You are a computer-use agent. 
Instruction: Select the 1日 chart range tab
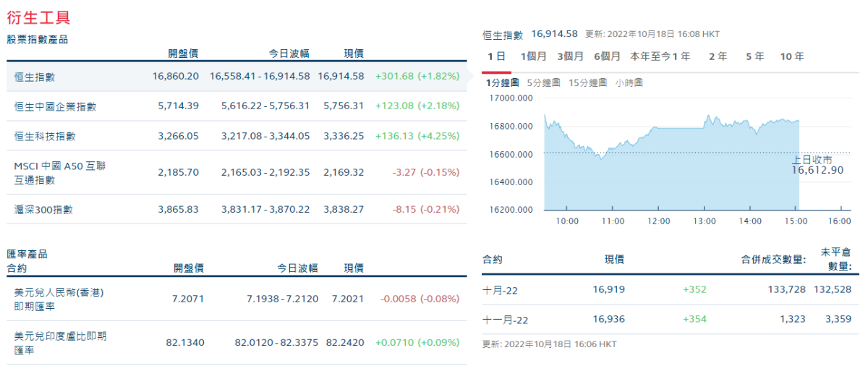click(x=496, y=56)
